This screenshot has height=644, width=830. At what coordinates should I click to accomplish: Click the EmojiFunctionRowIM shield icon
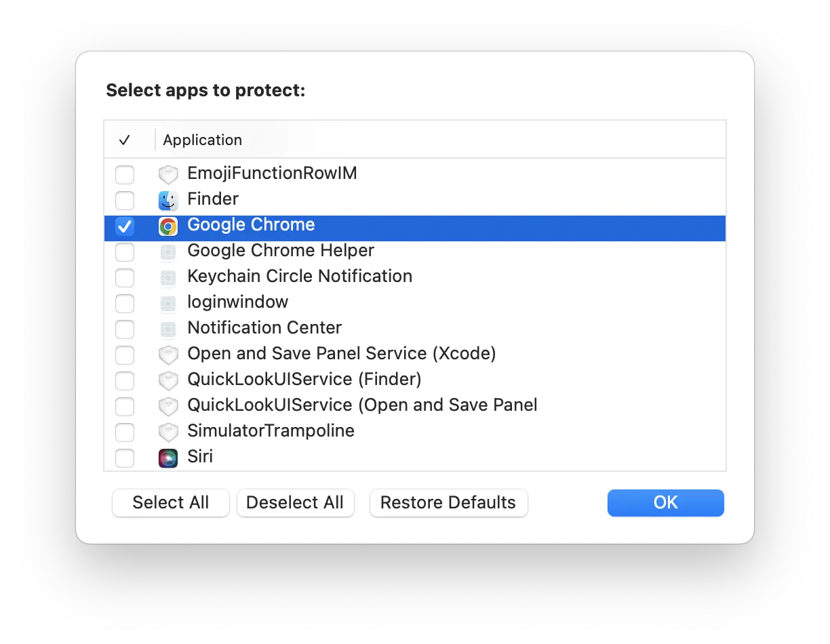[x=167, y=174]
